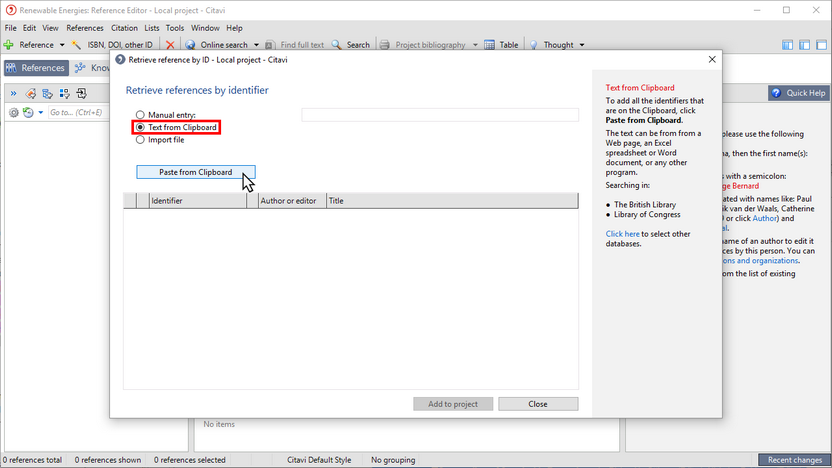Image resolution: width=832 pixels, height=468 pixels.
Task: Open the Lists menu
Action: (152, 28)
